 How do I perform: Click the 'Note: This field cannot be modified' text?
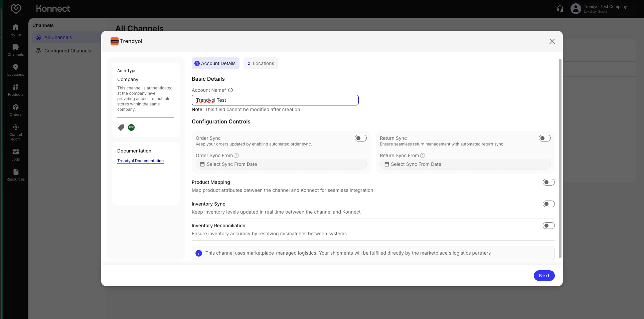(x=247, y=109)
